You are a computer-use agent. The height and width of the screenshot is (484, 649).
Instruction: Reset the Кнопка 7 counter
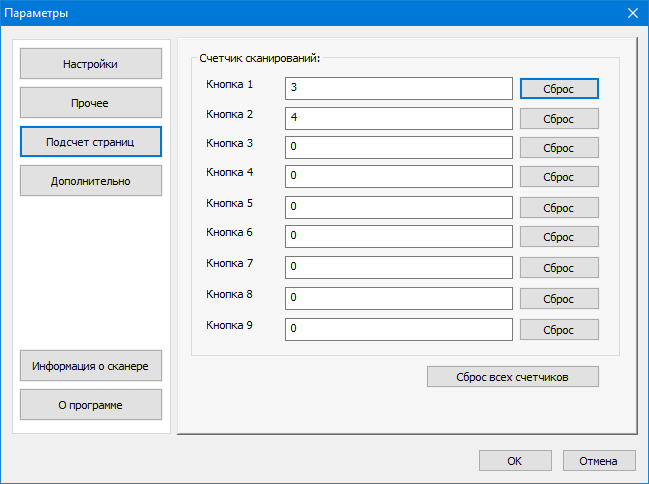pyautogui.click(x=559, y=268)
